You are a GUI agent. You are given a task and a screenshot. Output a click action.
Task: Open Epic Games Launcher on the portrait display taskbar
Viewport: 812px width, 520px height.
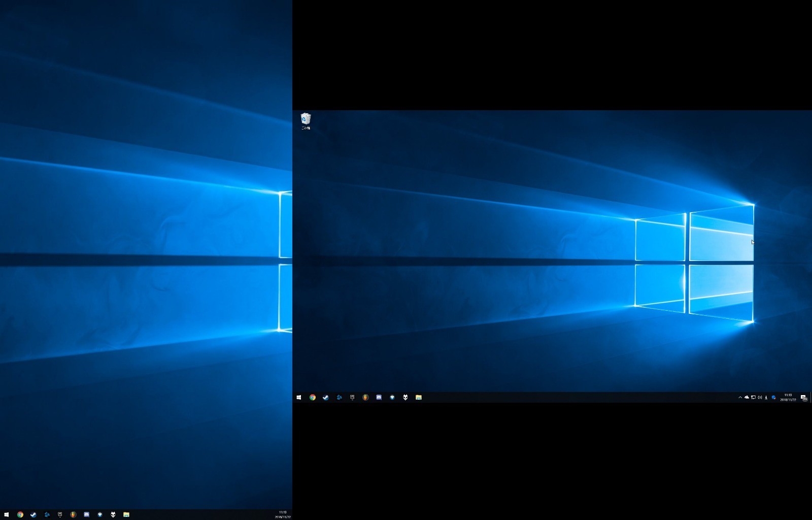[x=60, y=514]
